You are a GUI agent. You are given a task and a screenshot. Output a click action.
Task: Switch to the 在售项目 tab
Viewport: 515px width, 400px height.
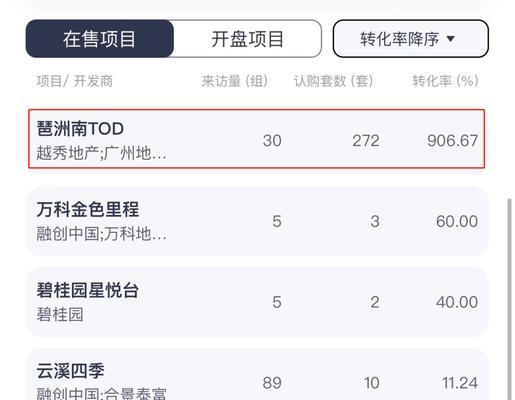point(99,39)
